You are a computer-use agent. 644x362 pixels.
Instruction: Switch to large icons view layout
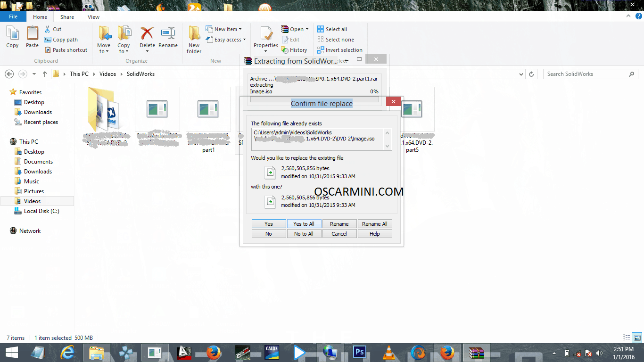(636, 337)
